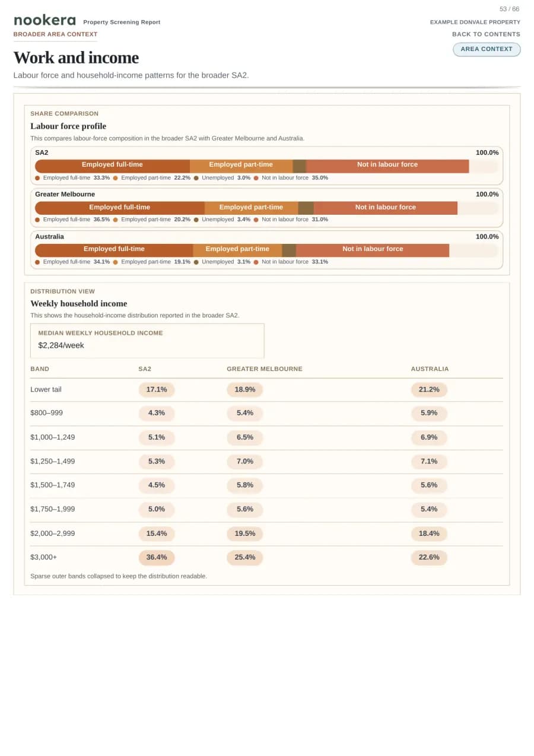
Task: Click Greater Melbourne Employed part-time legend dot
Action: click(116, 220)
